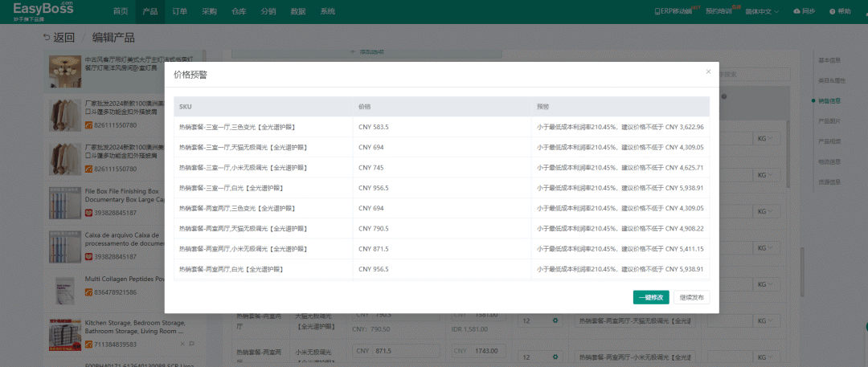Image resolution: width=868 pixels, height=367 pixels.
Task: Click the X icon on the Kitchen Storage row
Action: [182, 344]
